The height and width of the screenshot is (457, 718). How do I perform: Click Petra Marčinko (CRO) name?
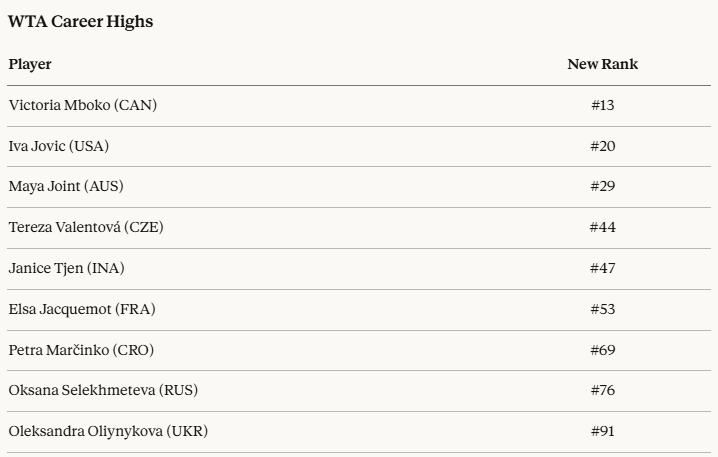[x=81, y=350]
